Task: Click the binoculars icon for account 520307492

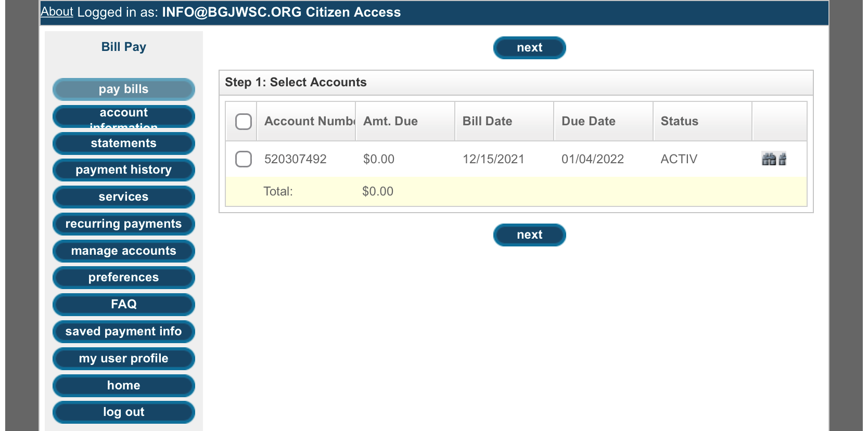Action: (774, 159)
